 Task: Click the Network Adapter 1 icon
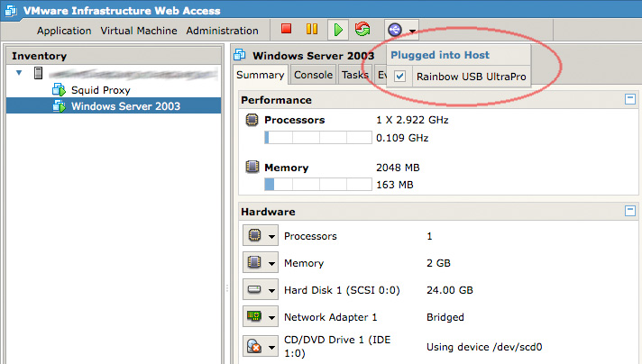click(254, 316)
